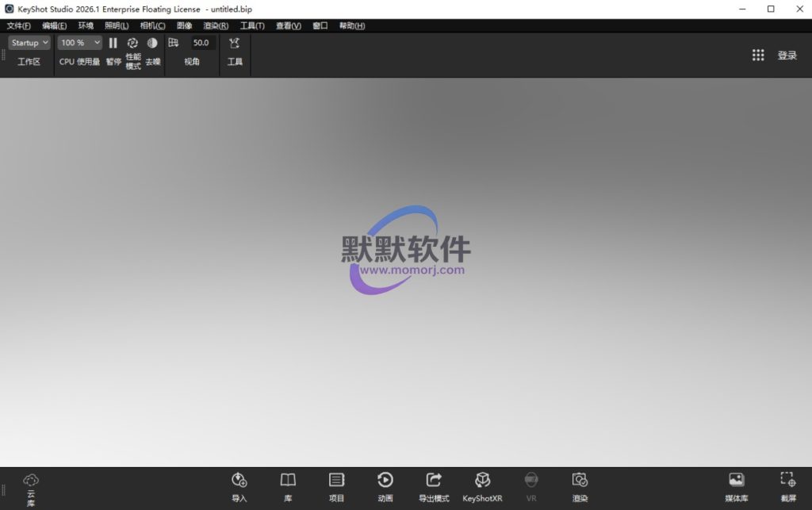Expand the Startup workspace dropdown
812x510 pixels.
(x=29, y=43)
